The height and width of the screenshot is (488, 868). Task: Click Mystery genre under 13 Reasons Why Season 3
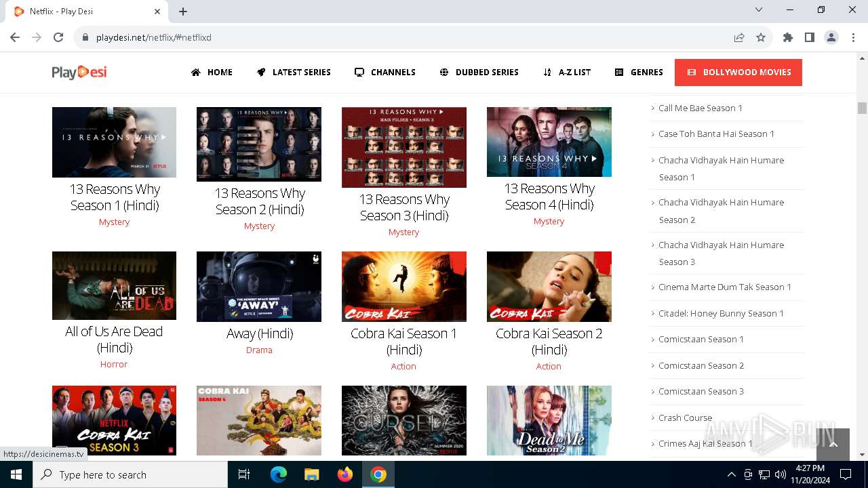point(403,232)
